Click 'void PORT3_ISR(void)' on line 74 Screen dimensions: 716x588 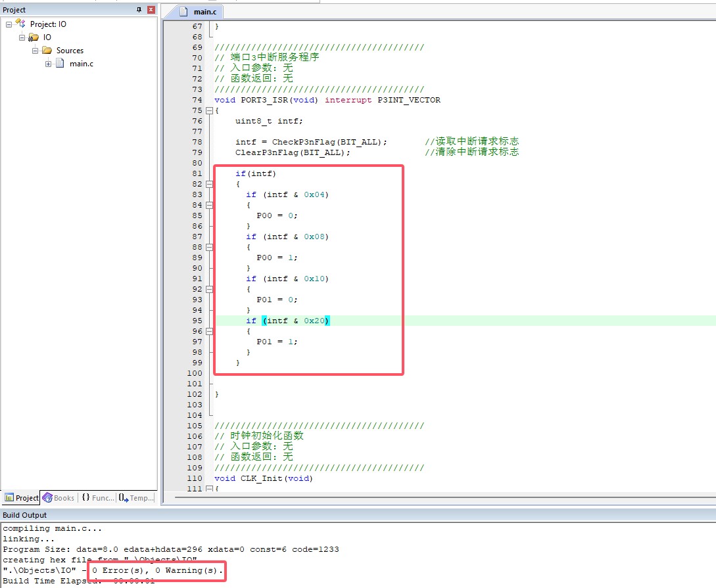pos(266,100)
